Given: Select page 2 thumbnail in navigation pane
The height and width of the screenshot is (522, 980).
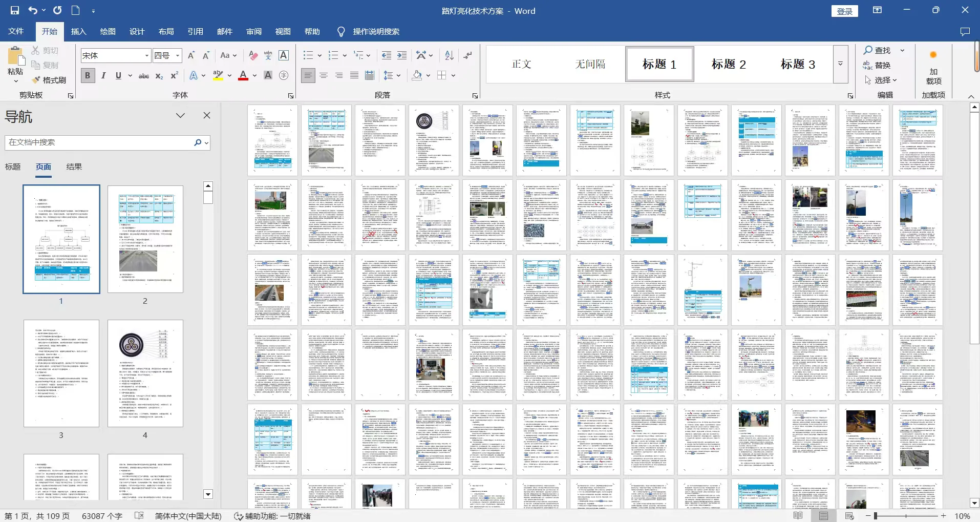Looking at the screenshot, I should coord(145,239).
